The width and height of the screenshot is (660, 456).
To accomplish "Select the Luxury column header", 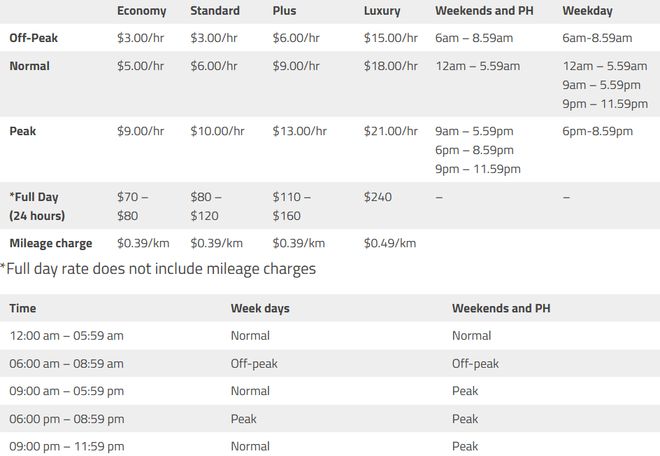I will pyautogui.click(x=382, y=11).
